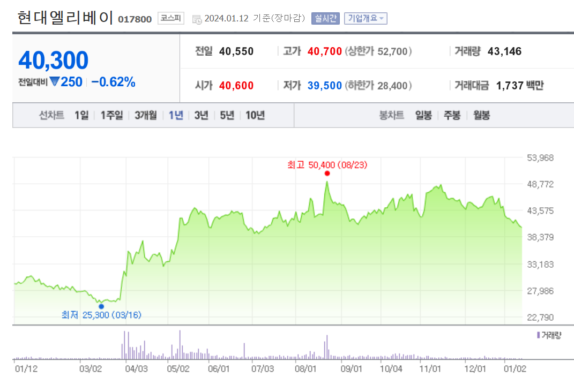574x392 pixels.
Task: Click the 06/01 x-axis date label
Action: click(219, 368)
